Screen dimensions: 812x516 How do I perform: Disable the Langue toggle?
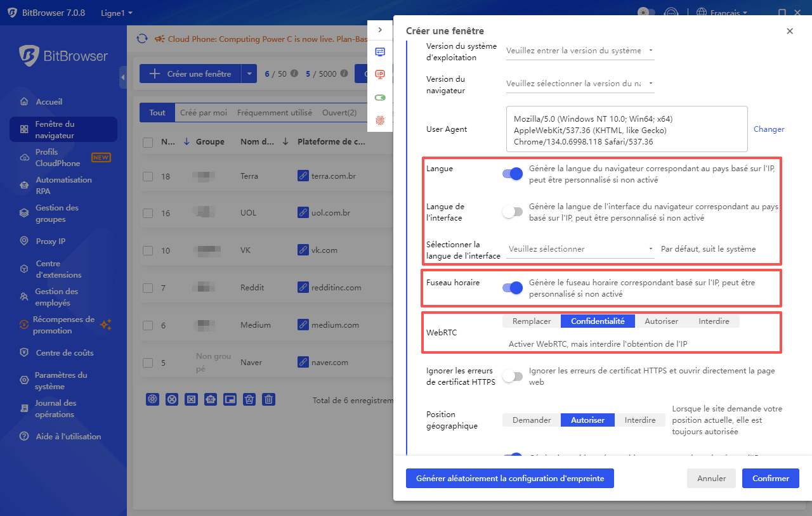click(x=511, y=173)
